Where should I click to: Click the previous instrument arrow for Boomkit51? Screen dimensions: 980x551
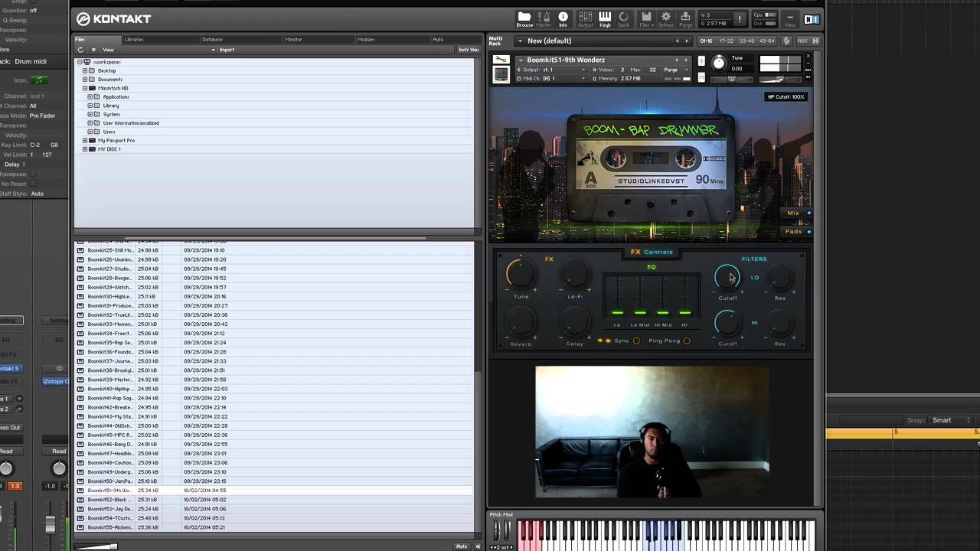tap(676, 60)
